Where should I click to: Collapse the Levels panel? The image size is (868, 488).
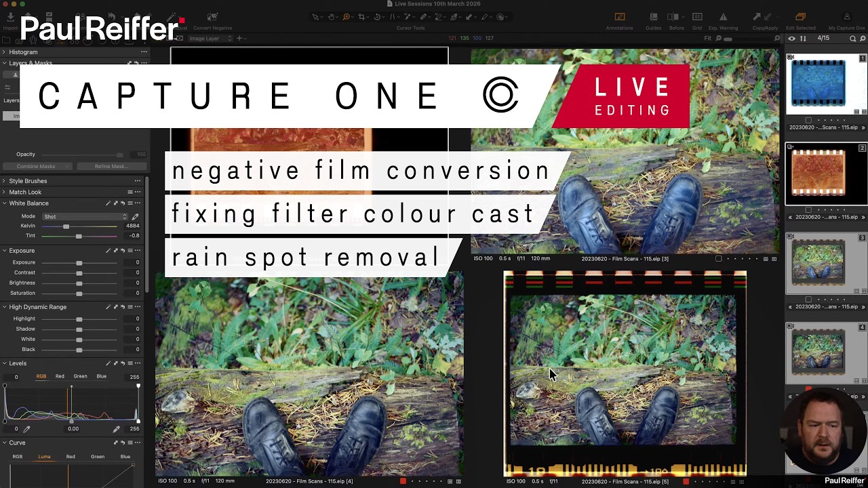click(x=4, y=363)
